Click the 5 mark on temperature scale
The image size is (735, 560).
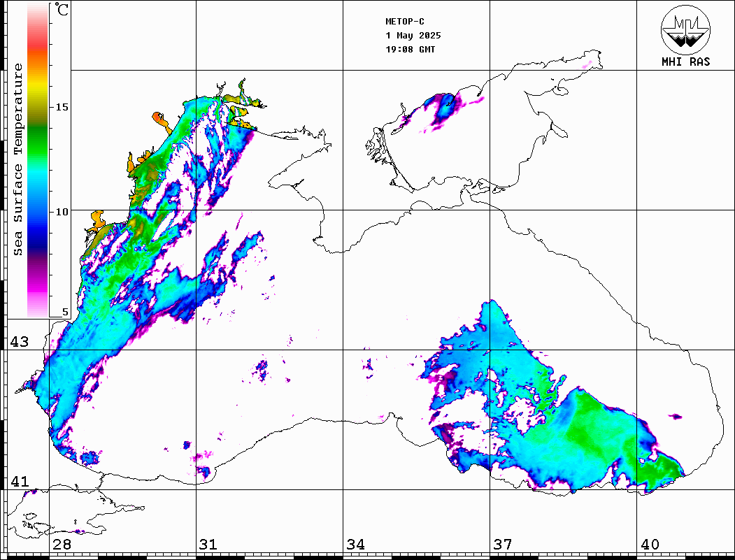(66, 313)
